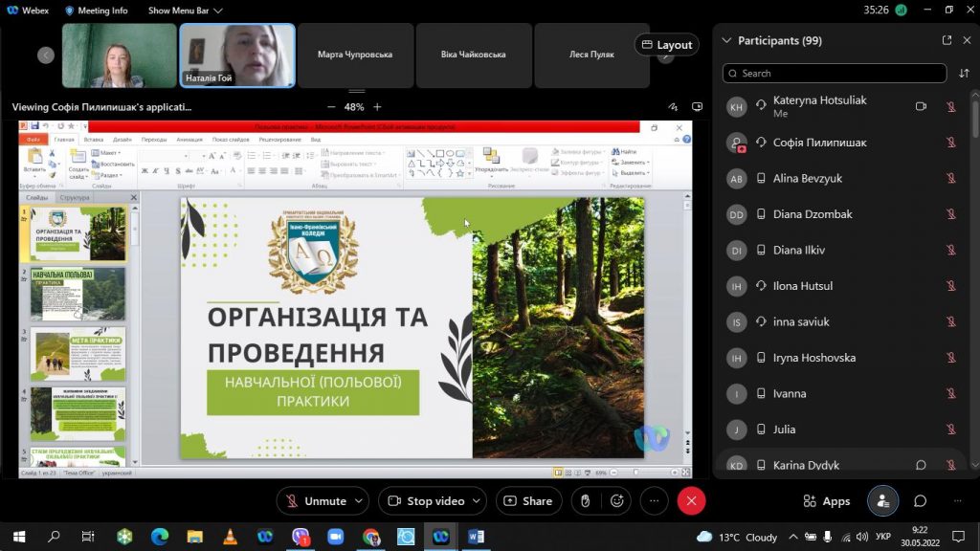Collapse the Participants list chevron
980x551 pixels.
(726, 40)
